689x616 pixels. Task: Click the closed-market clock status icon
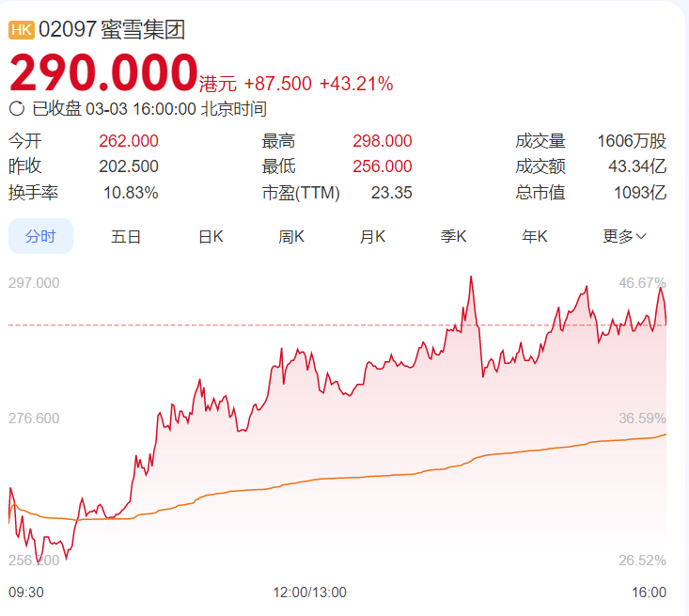[x=16, y=109]
